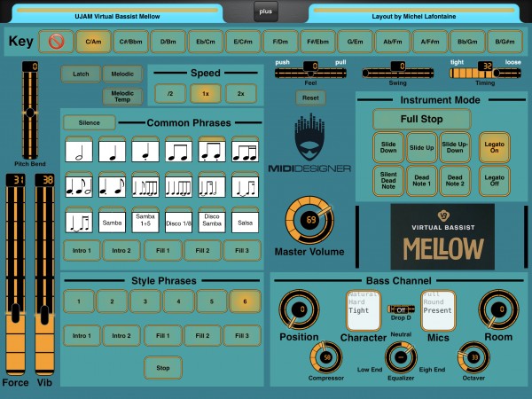Click Style Phrases Intro 2
The height and width of the screenshot is (399, 532).
click(x=121, y=335)
